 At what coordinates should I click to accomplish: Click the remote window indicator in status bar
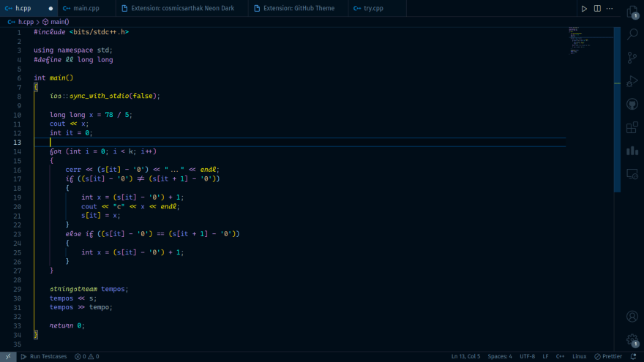[x=8, y=357]
